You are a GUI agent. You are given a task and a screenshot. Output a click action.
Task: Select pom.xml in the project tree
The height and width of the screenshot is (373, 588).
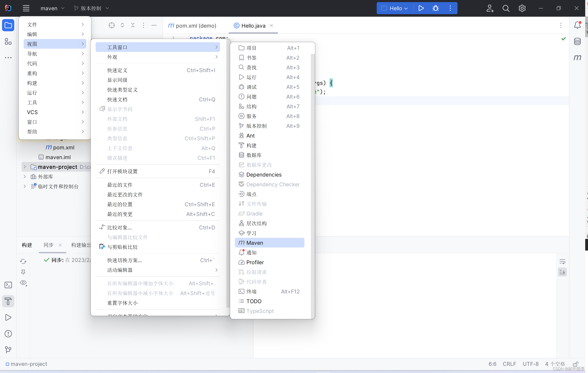(60, 148)
